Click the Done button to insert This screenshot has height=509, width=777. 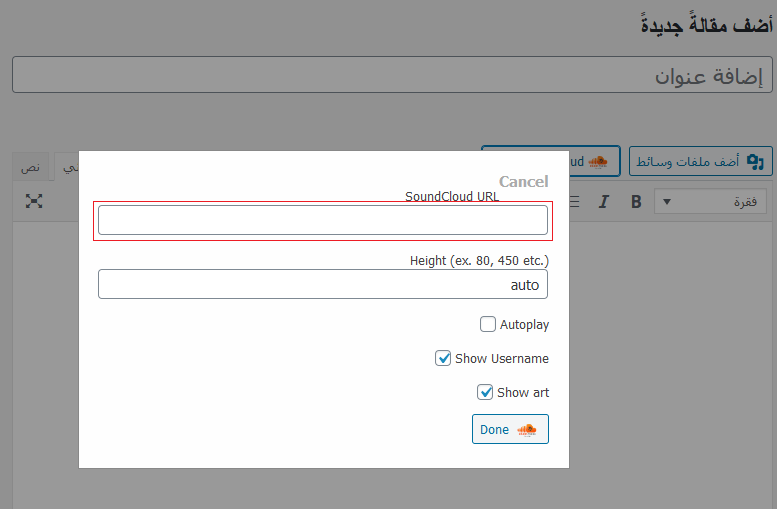pyautogui.click(x=510, y=430)
